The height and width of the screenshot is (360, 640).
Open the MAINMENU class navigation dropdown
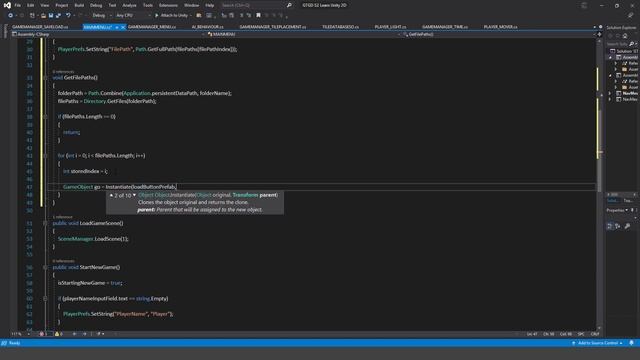[x=303, y=34]
